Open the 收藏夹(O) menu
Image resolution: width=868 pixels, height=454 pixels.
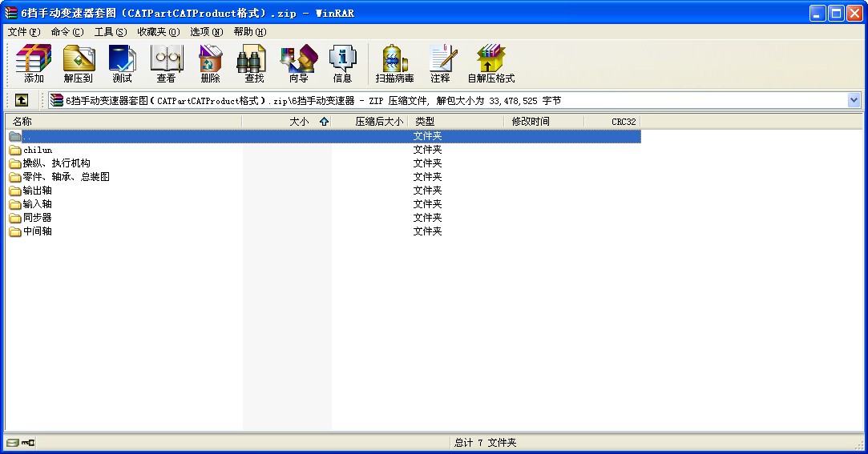click(x=159, y=32)
